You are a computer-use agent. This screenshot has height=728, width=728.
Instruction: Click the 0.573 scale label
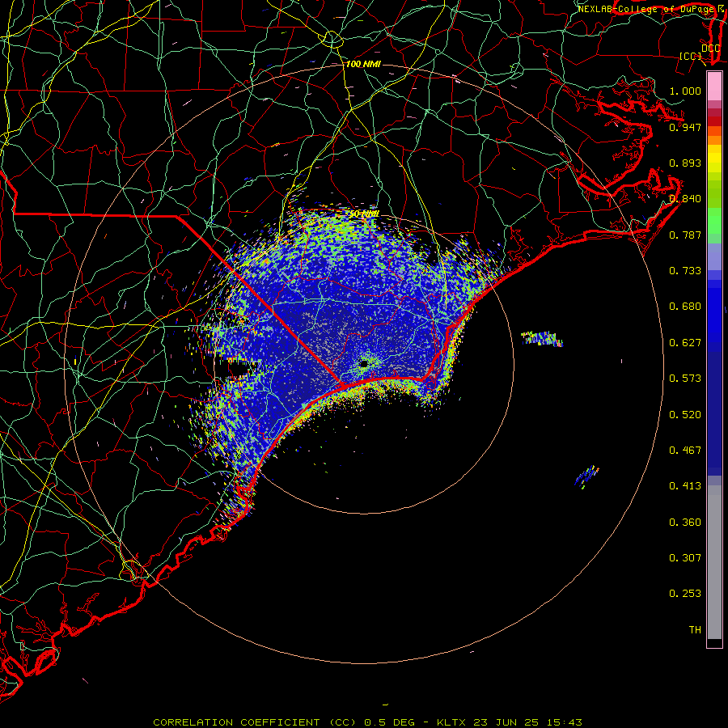(x=685, y=379)
